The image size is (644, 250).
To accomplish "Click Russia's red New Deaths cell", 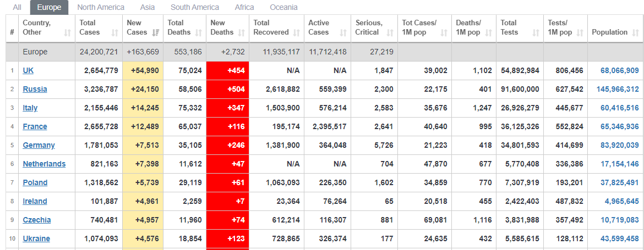I will (x=227, y=89).
